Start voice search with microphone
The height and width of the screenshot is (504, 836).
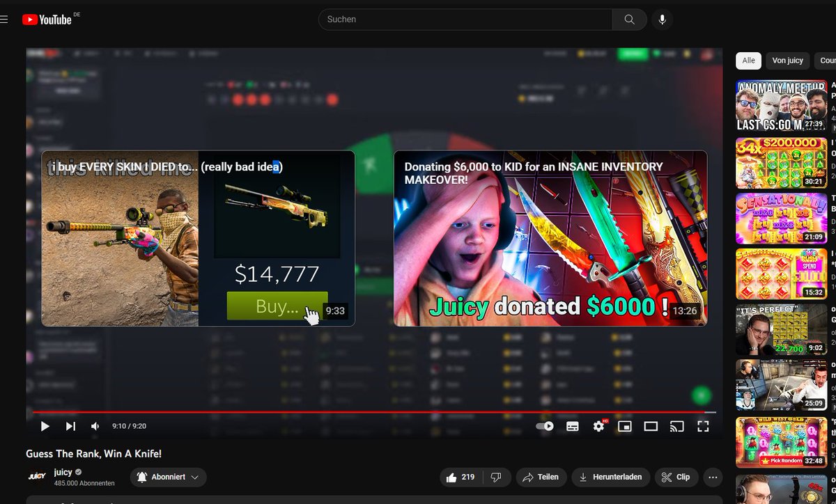[662, 19]
